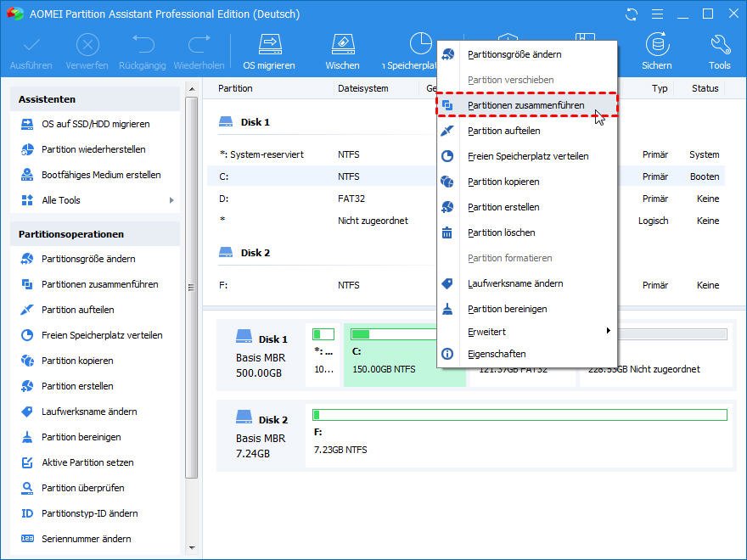Image resolution: width=747 pixels, height=560 pixels.
Task: Select the System-reserviert partition row
Action: 466,154
